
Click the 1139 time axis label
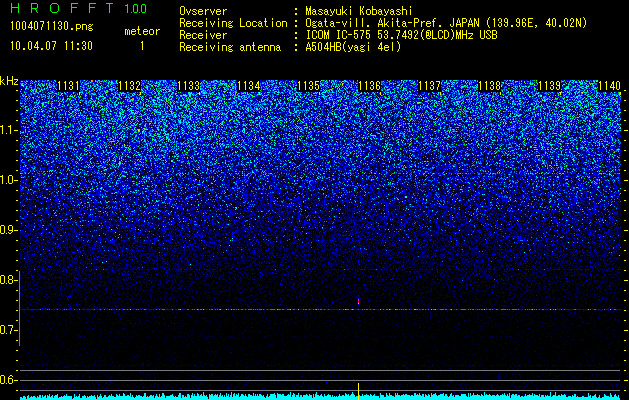[549, 86]
